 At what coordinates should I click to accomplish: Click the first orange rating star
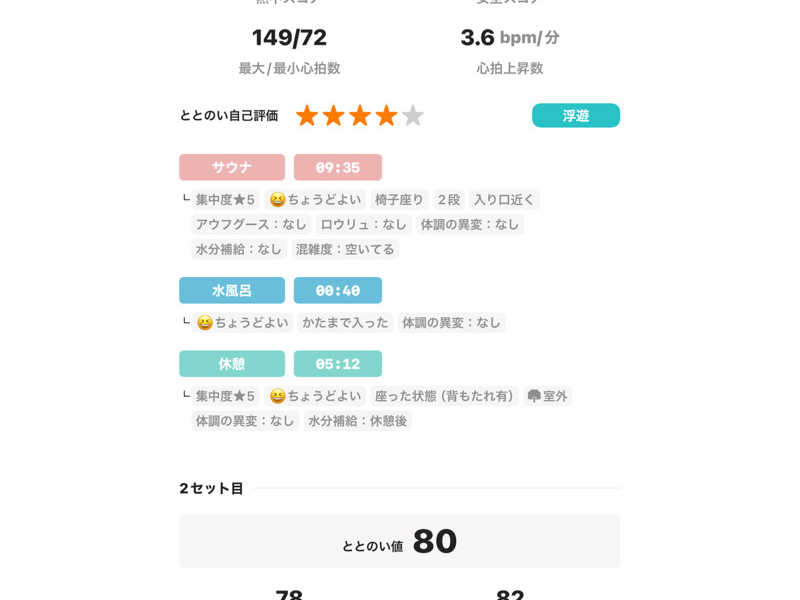tap(307, 116)
